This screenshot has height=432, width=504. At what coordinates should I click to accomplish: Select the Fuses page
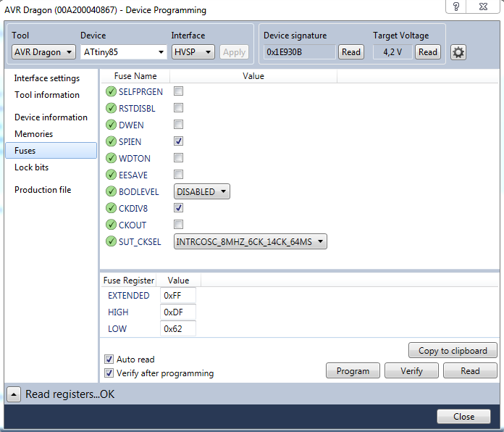(51, 151)
